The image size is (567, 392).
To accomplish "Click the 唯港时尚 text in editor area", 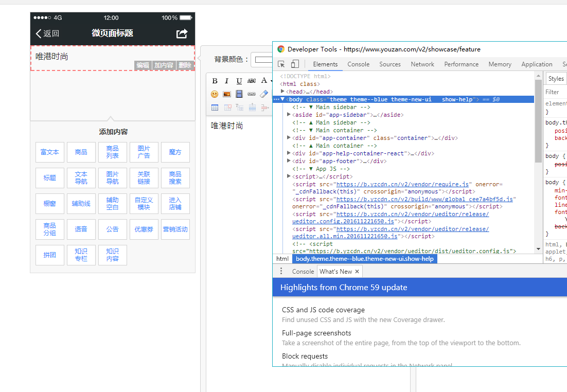I will point(227,126).
